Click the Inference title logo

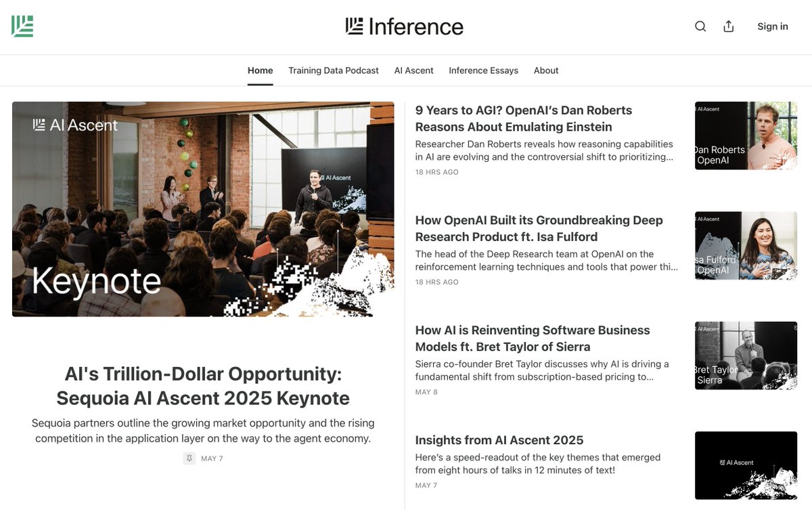(x=405, y=26)
